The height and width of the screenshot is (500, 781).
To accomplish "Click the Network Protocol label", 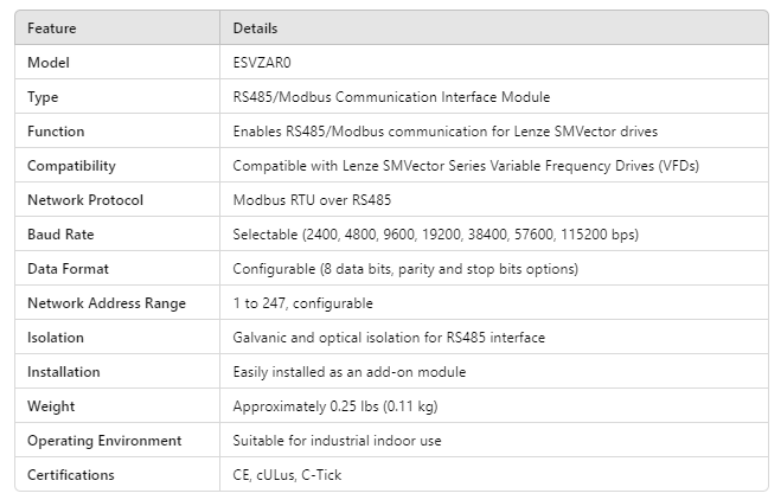I will [85, 200].
